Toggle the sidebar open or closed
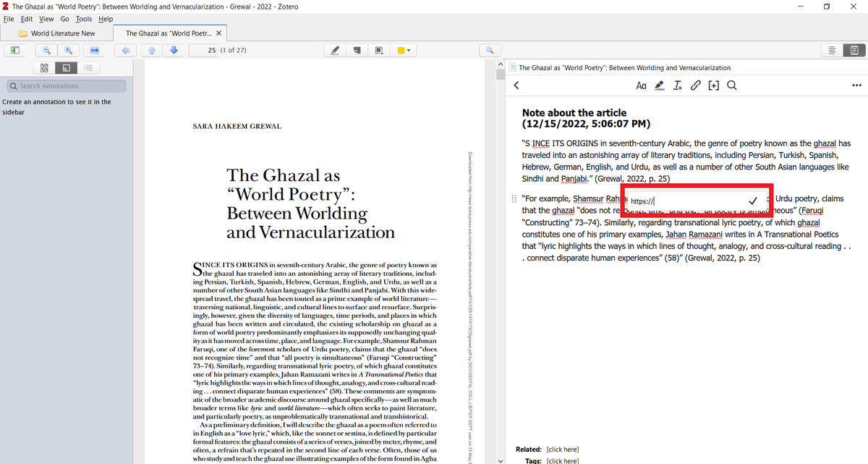 pos(14,50)
